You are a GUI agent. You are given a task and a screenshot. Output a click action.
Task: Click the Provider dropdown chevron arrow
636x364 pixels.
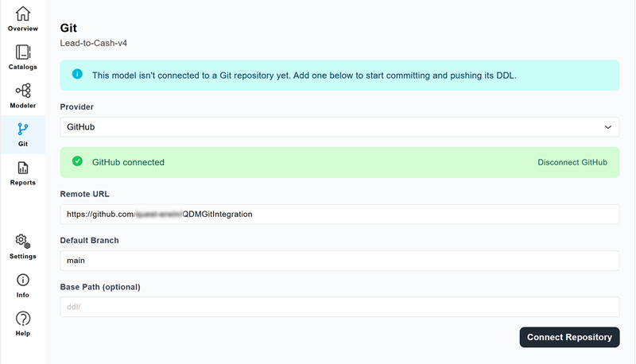[x=607, y=127]
